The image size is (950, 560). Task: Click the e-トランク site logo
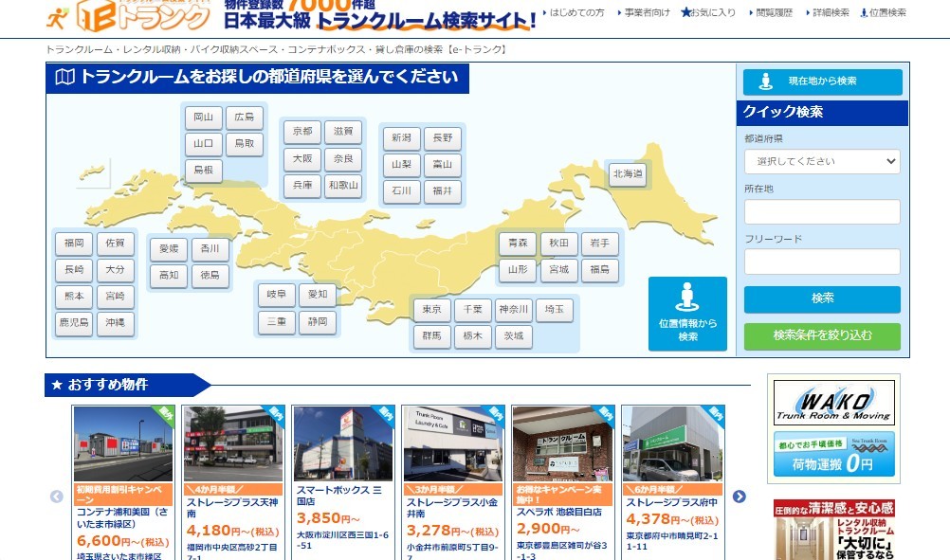pos(128,14)
